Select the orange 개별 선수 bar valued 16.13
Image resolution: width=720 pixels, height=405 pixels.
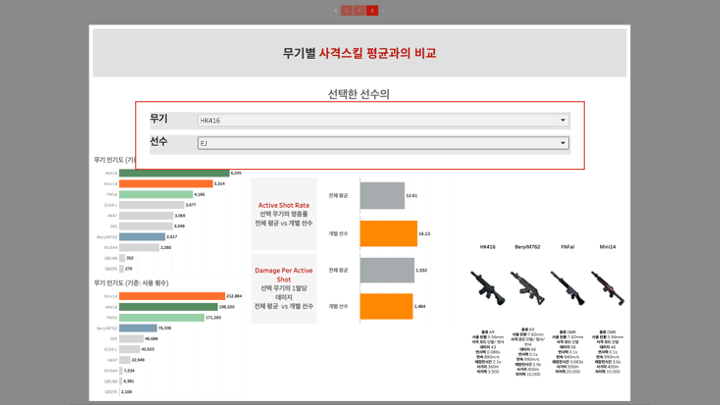[x=389, y=234]
